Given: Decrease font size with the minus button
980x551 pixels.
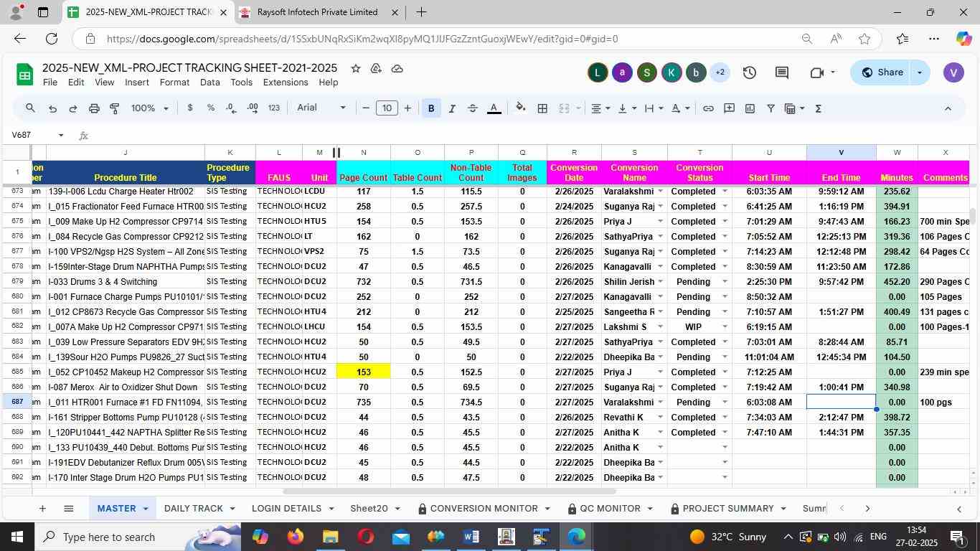Looking at the screenshot, I should (x=366, y=108).
